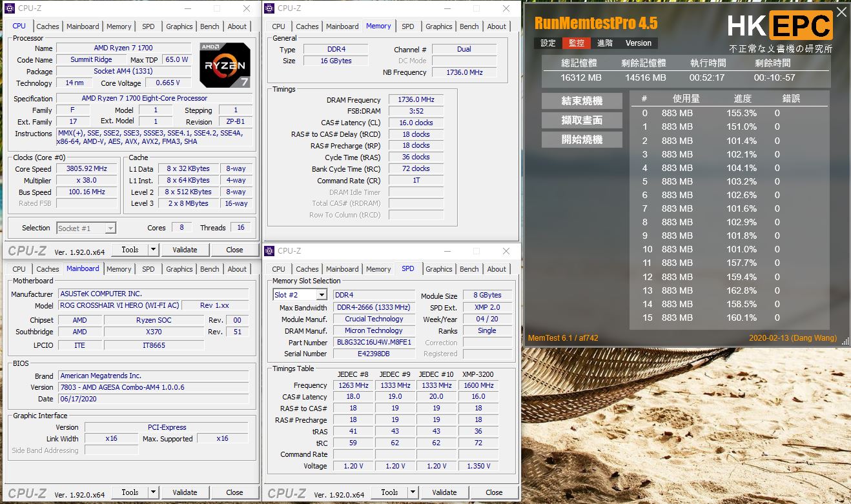This screenshot has height=504, width=851.
Task: Click the Package value Socket AM4 (1331)
Action: (123, 72)
